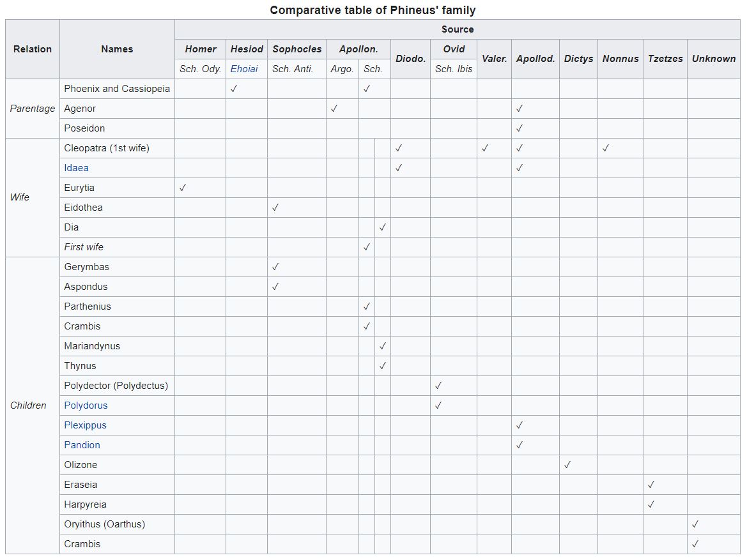Click the Relation header cell

click(33, 49)
